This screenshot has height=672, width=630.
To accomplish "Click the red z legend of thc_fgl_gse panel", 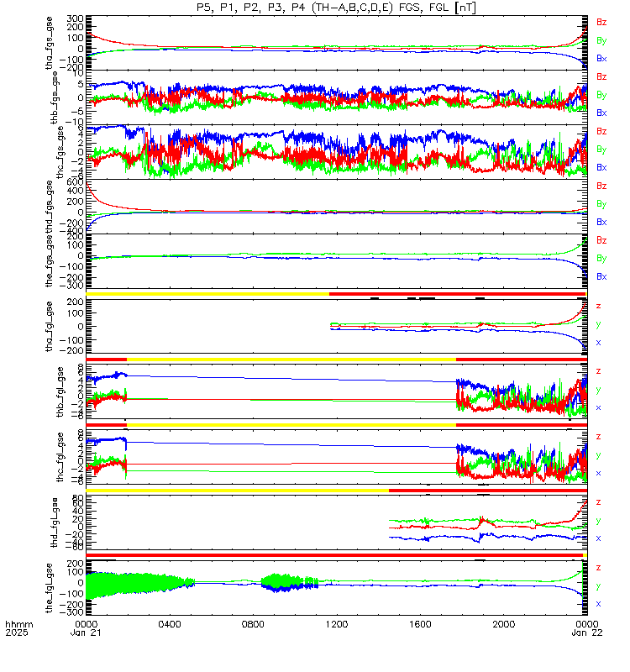I will [x=598, y=437].
